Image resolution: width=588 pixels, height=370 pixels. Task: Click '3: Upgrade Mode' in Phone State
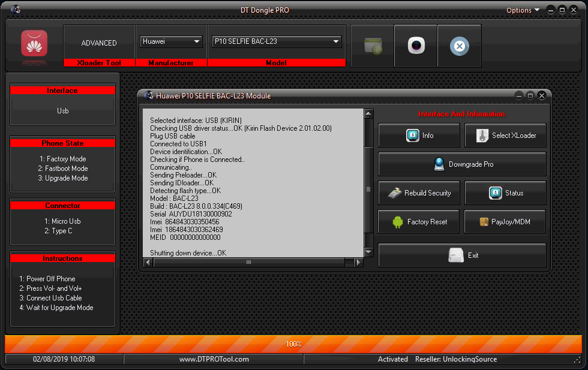tap(62, 179)
